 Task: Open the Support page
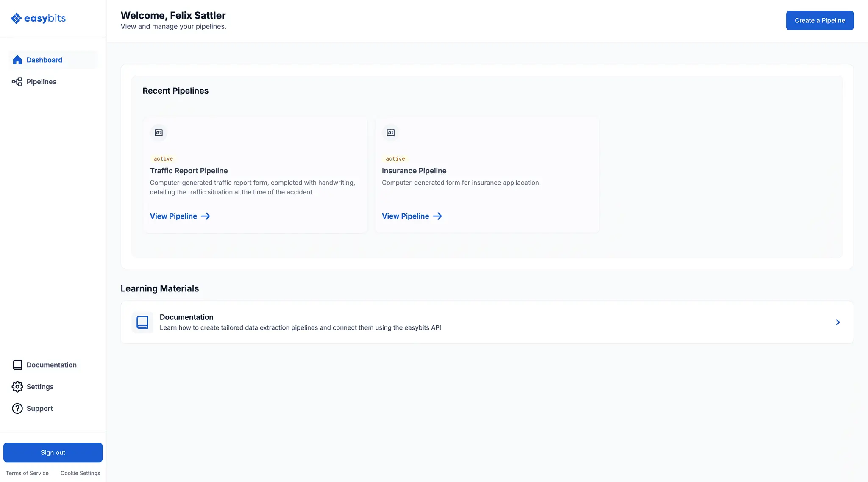tap(53, 408)
